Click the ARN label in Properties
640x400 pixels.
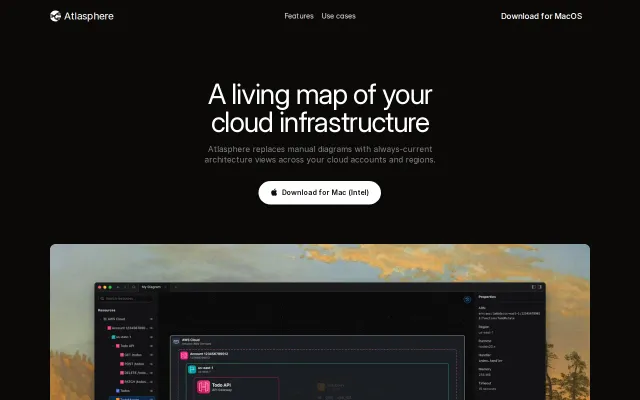click(482, 308)
